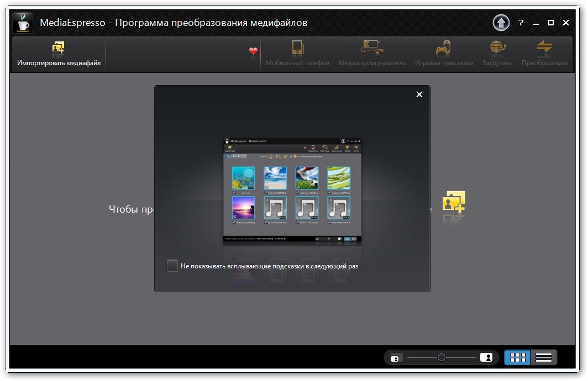Click the tutorial preview screenshot image

pyautogui.click(x=292, y=192)
